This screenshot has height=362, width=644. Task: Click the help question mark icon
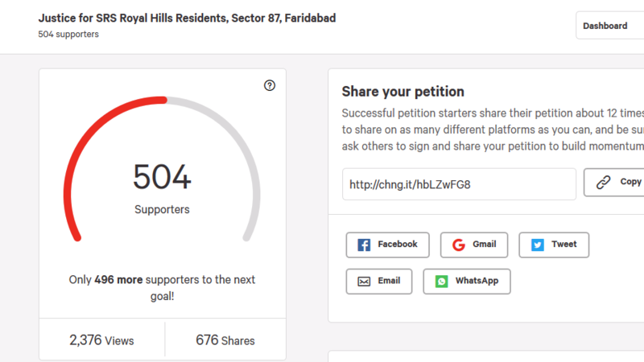pos(270,86)
